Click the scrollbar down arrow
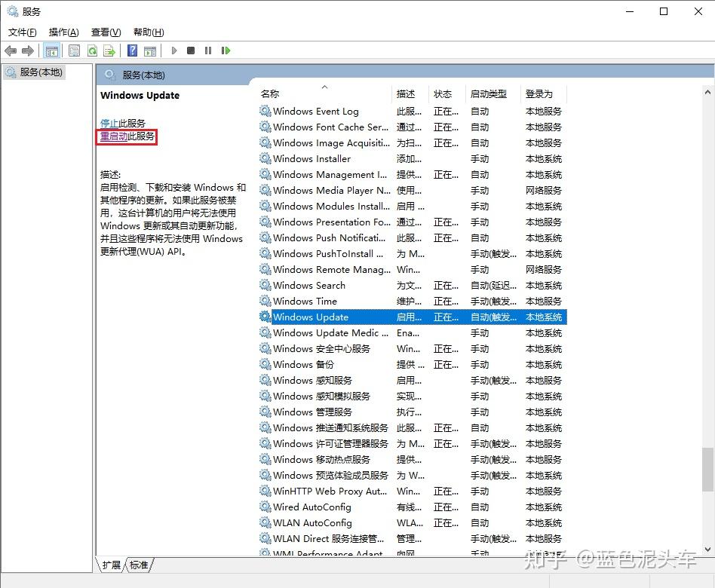The height and width of the screenshot is (588, 715). [x=707, y=550]
